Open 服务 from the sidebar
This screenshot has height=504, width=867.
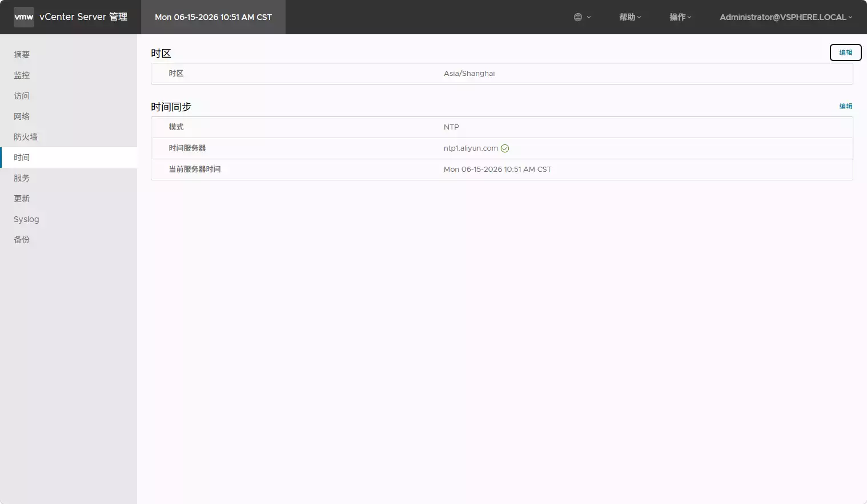coord(69,178)
